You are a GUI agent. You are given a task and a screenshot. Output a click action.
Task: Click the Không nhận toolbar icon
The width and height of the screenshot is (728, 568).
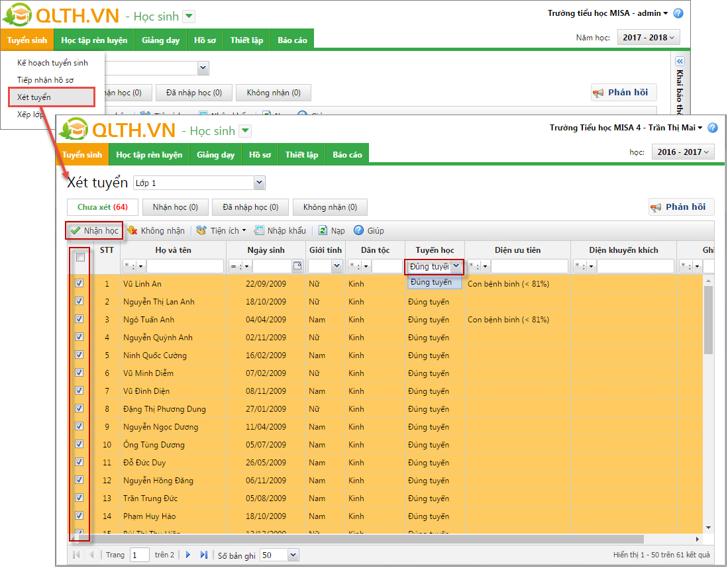pyautogui.click(x=132, y=231)
